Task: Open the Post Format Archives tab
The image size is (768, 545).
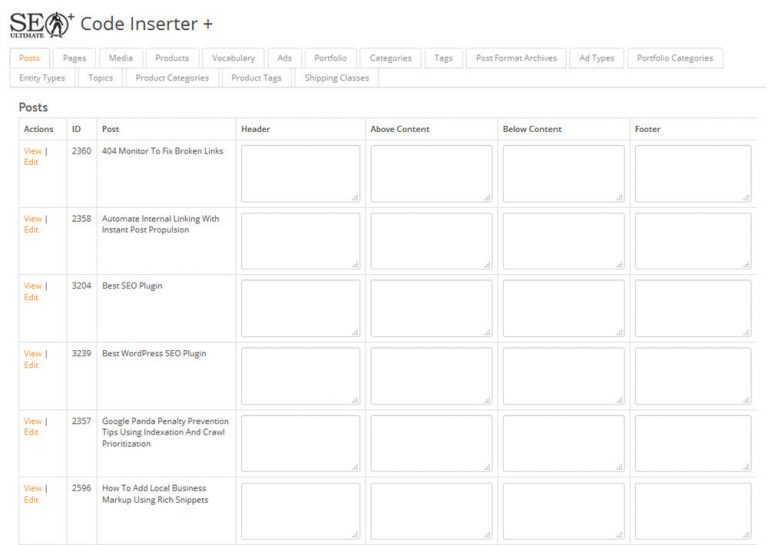Action: [x=516, y=58]
